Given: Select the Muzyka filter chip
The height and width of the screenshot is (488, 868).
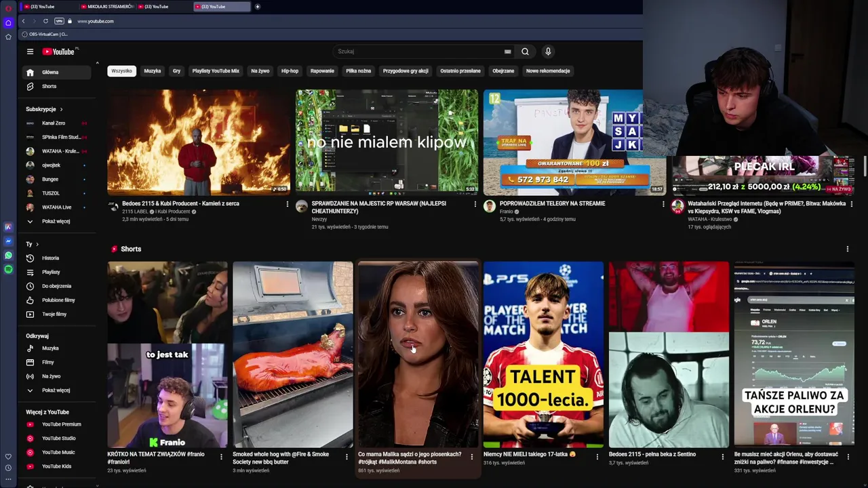Looking at the screenshot, I should point(153,70).
